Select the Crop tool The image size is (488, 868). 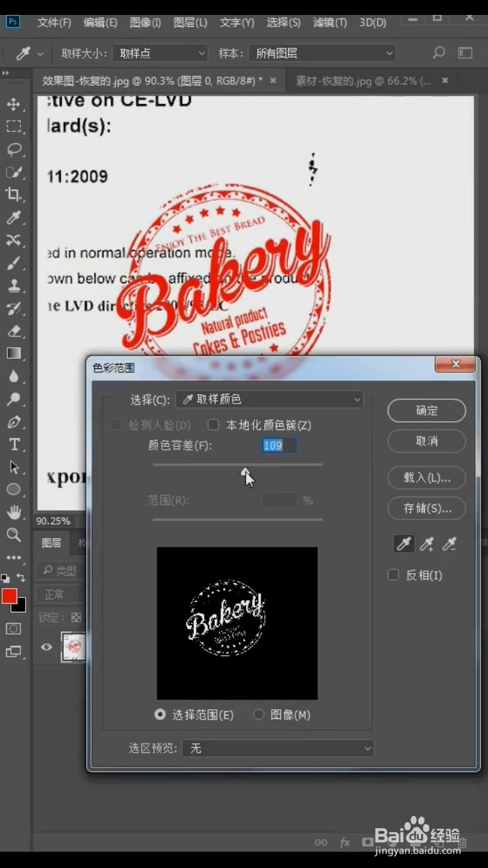click(14, 195)
